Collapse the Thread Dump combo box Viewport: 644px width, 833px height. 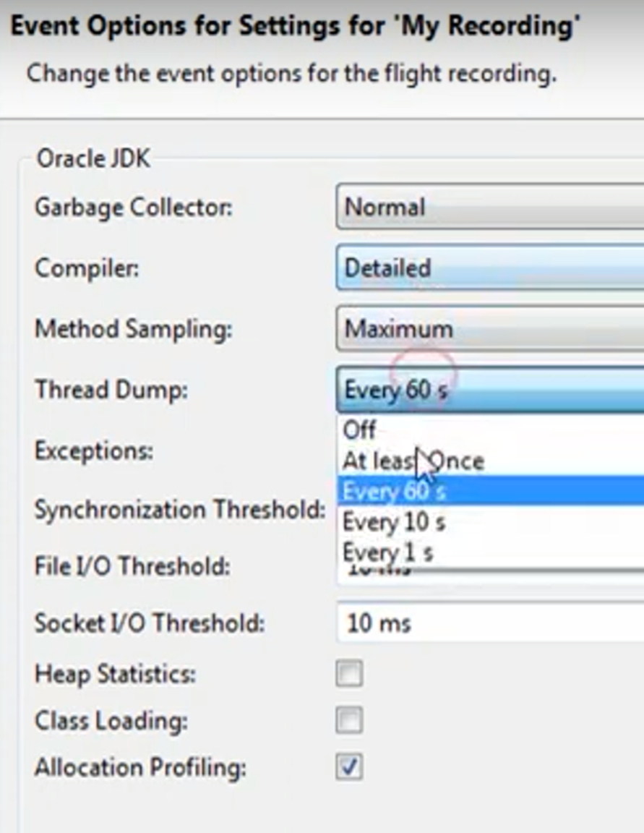coord(489,390)
